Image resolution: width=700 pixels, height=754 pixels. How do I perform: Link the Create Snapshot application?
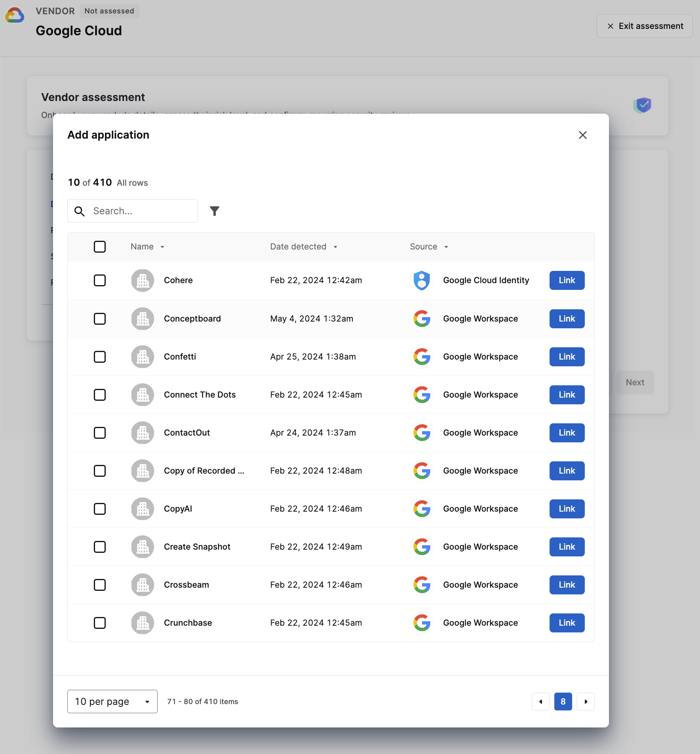(x=567, y=547)
